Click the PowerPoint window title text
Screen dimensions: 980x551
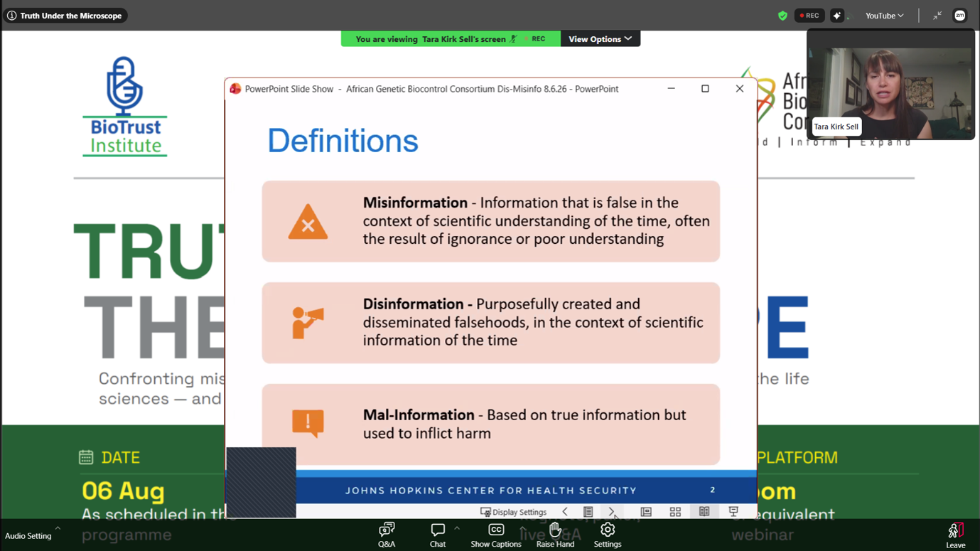(x=431, y=89)
